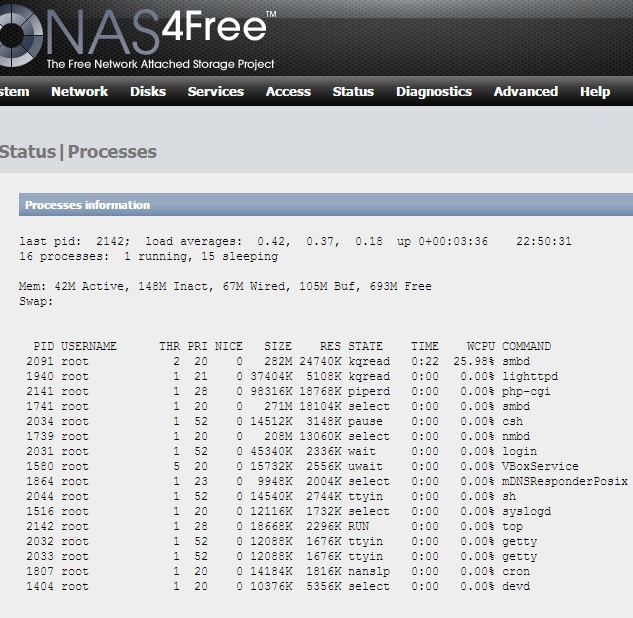The height and width of the screenshot is (618, 633).
Task: Select the smbd process row PID 2091
Action: (278, 361)
